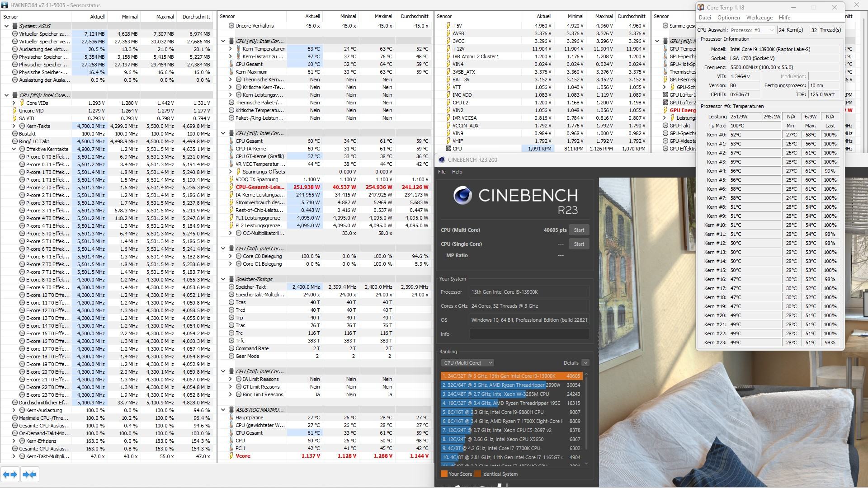Viewport: 868px width, 488px height.
Task: Open Cinebench Help menu
Action: (x=457, y=172)
